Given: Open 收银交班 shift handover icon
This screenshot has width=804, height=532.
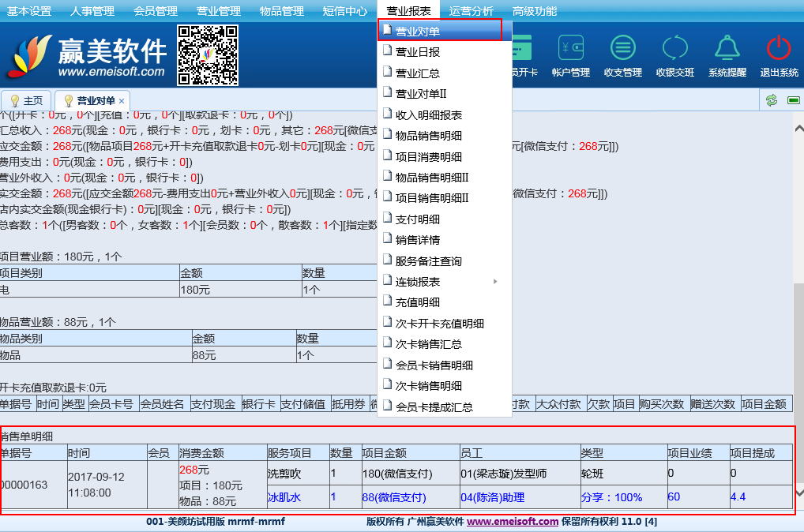Looking at the screenshot, I should click(x=674, y=49).
